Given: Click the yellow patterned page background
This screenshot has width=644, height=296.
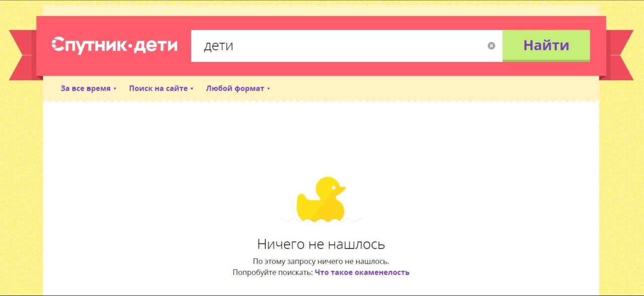Looking at the screenshot, I should pos(20,201).
